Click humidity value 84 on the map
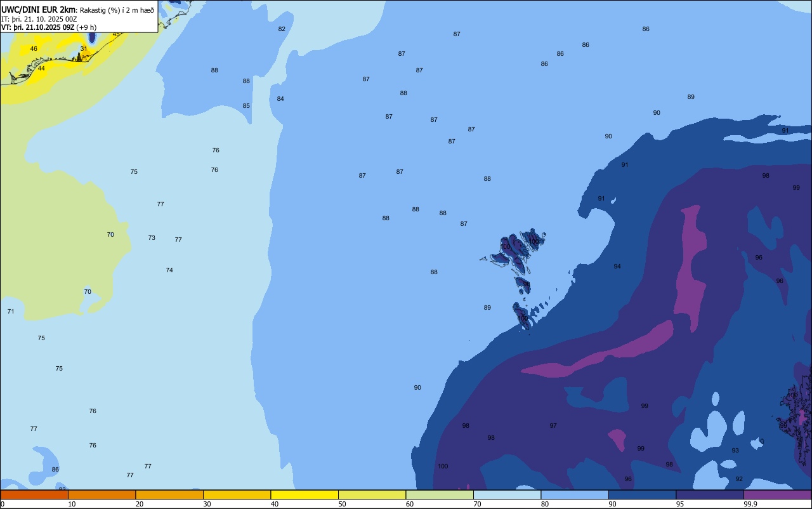Screen dimensions: 812x509 click(x=280, y=99)
